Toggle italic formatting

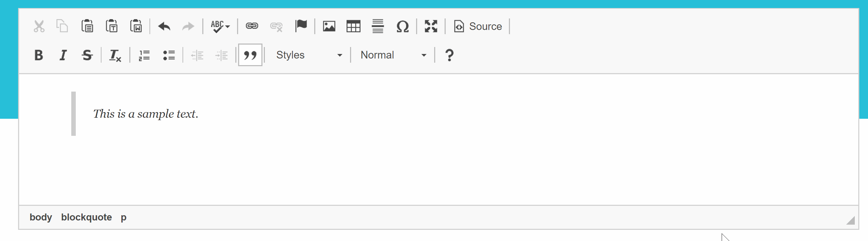pos(63,55)
